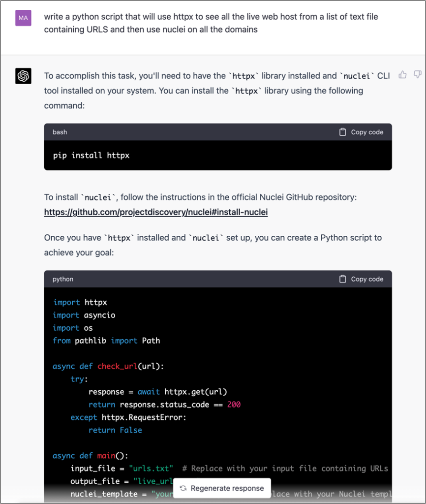
Task: Click the 'input_file = "urls.txt"' assignment
Action: pyautogui.click(x=122, y=469)
